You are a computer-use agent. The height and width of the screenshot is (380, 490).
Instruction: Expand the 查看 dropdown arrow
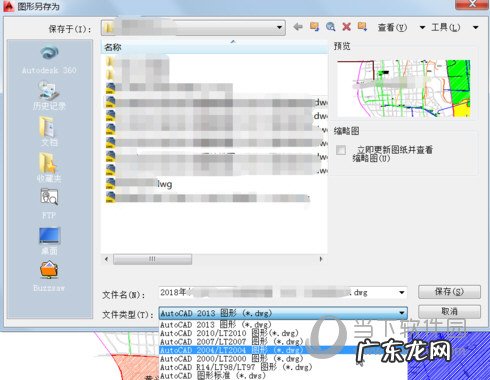click(422, 27)
